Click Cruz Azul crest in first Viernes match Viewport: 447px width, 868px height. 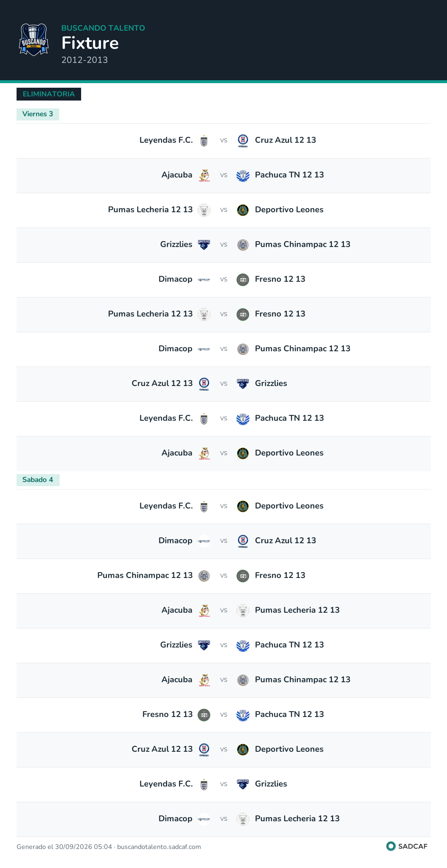[x=243, y=141]
